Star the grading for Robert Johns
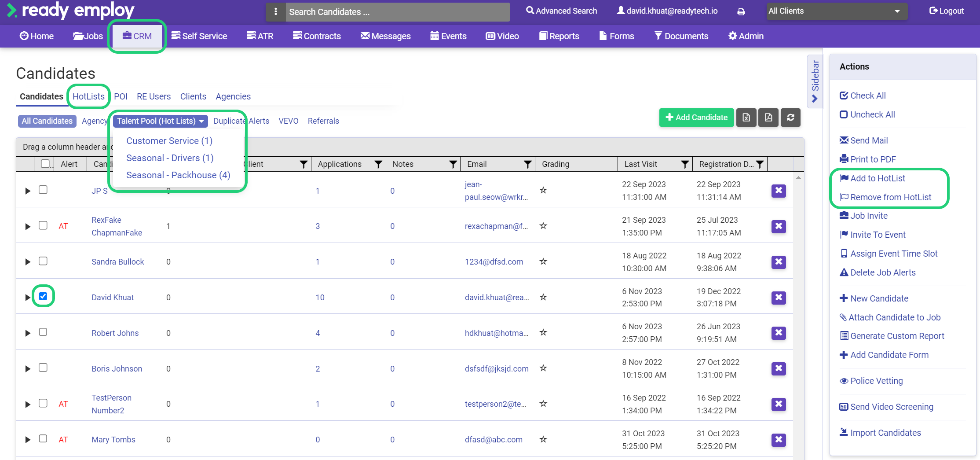This screenshot has width=980, height=460. click(543, 332)
